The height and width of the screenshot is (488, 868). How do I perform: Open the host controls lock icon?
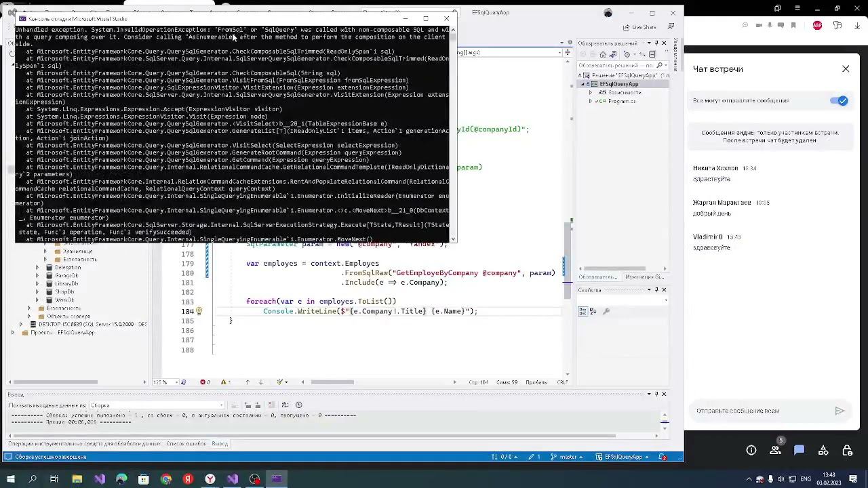coord(847,451)
